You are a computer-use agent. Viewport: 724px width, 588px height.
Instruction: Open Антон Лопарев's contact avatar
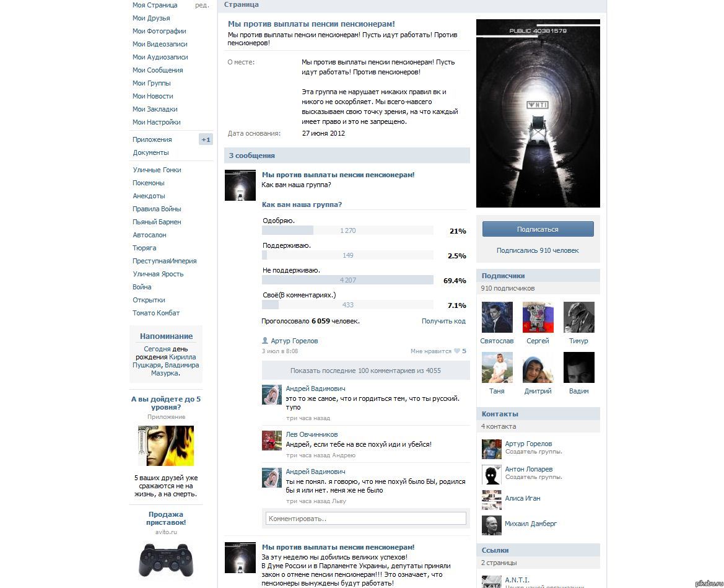pos(491,475)
